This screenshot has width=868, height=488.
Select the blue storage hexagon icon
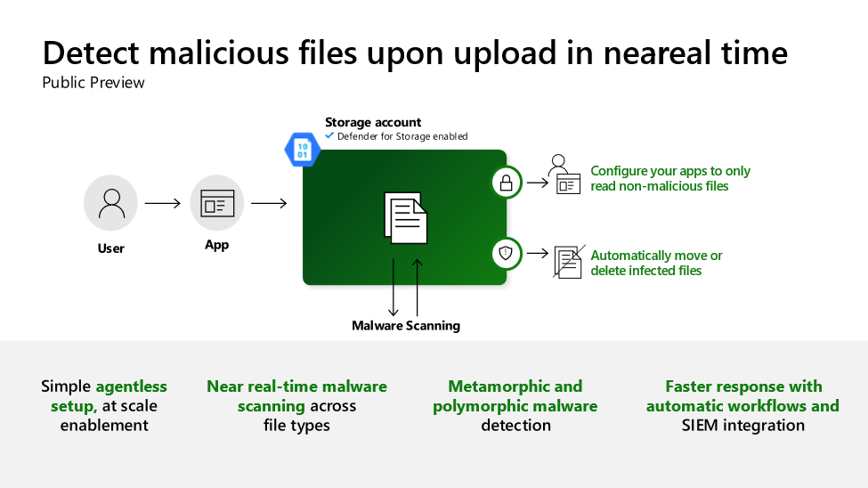303,150
